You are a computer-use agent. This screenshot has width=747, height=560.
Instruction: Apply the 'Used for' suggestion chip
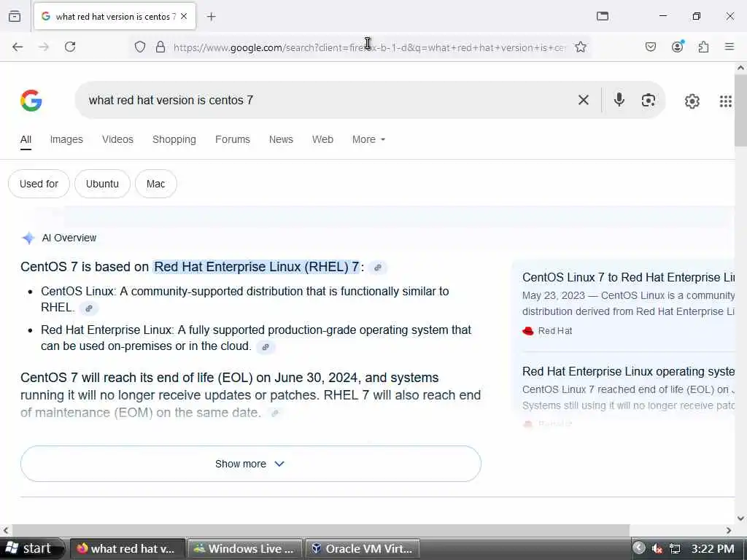[x=39, y=184]
